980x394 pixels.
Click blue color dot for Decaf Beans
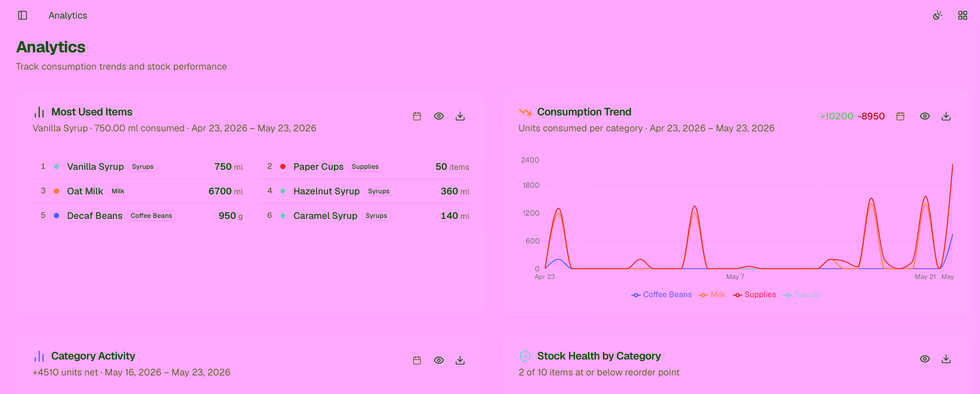[x=56, y=216]
